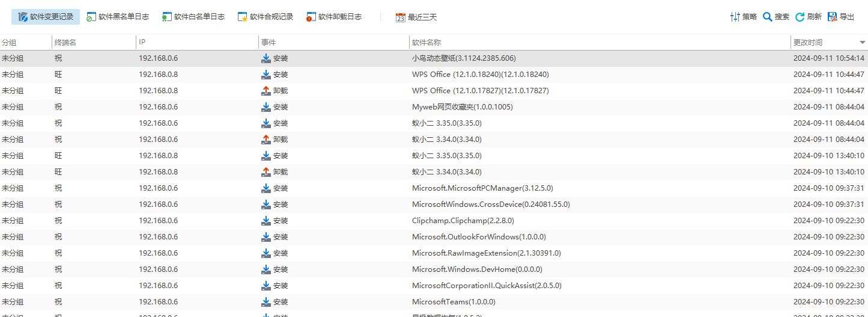Image resolution: width=868 pixels, height=317 pixels.
Task: Sort by the IP column header
Action: pos(197,42)
